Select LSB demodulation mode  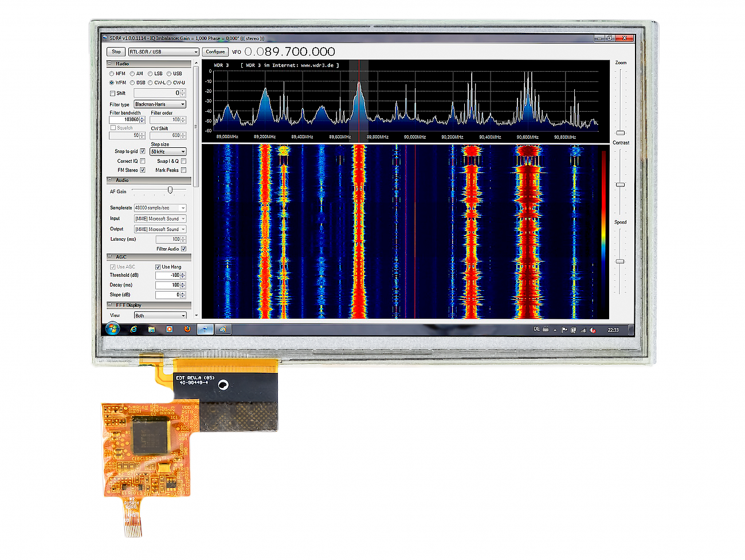pos(150,73)
